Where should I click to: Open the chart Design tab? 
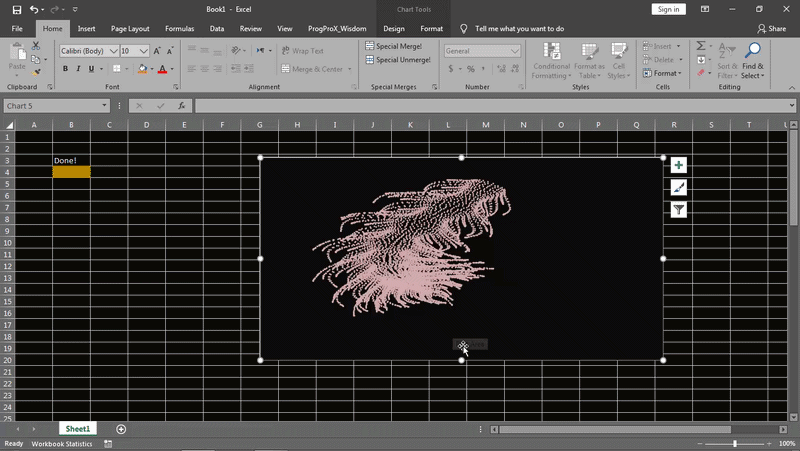(x=394, y=29)
